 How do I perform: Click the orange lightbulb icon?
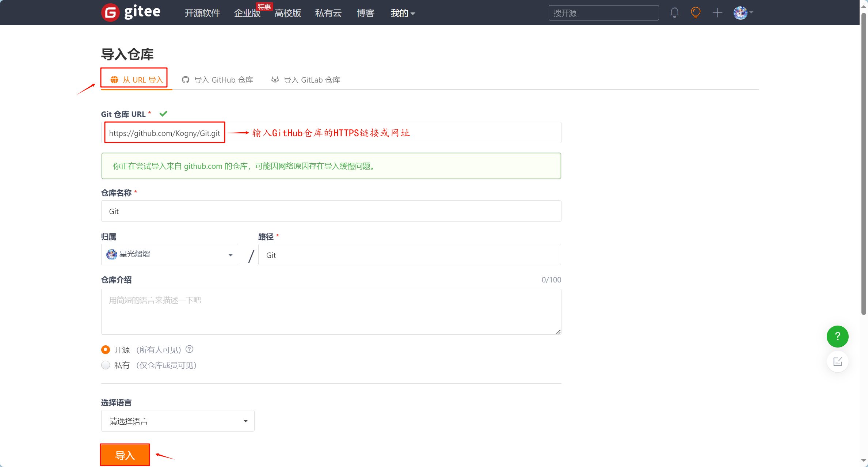coord(696,13)
